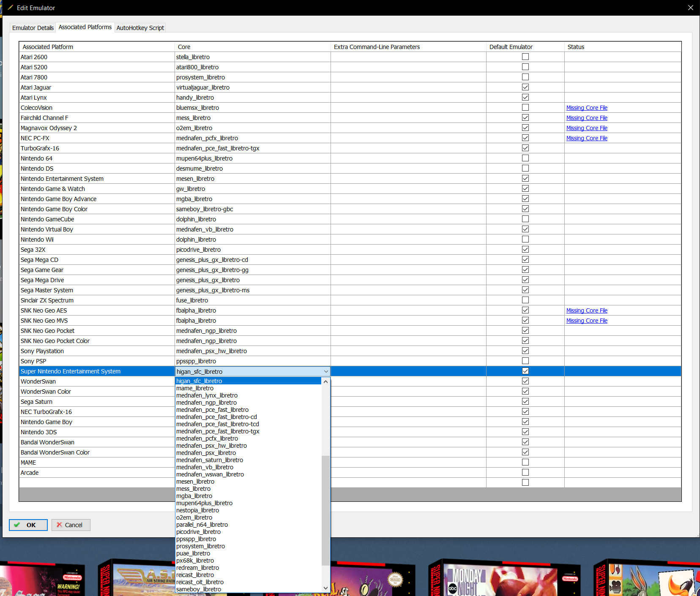Toggle Default Emulator for Sony Playstation
Screen dimensions: 700x596
(525, 351)
